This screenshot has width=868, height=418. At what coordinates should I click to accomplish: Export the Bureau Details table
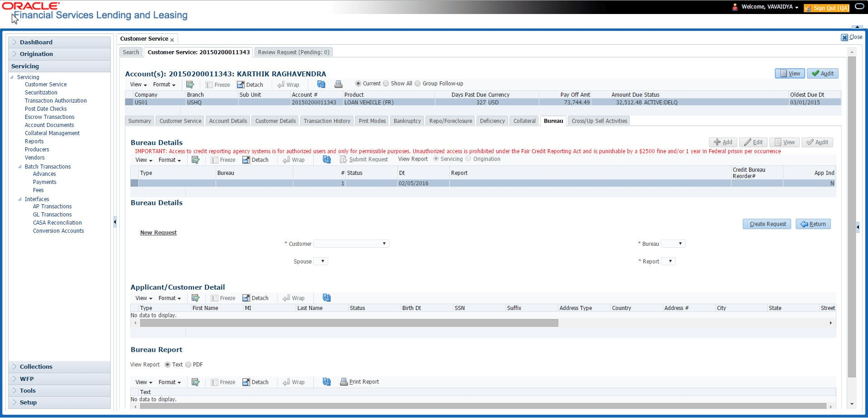tap(195, 160)
